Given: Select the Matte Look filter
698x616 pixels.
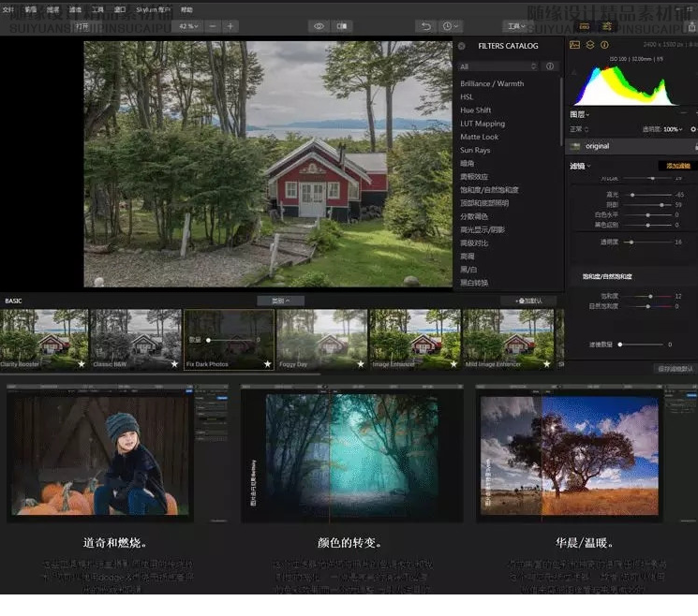Looking at the screenshot, I should pyautogui.click(x=479, y=137).
